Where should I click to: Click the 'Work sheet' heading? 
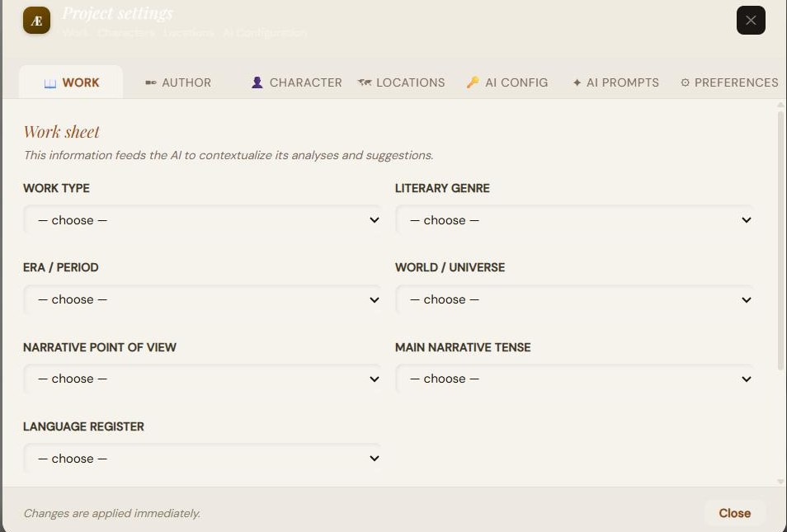click(61, 132)
